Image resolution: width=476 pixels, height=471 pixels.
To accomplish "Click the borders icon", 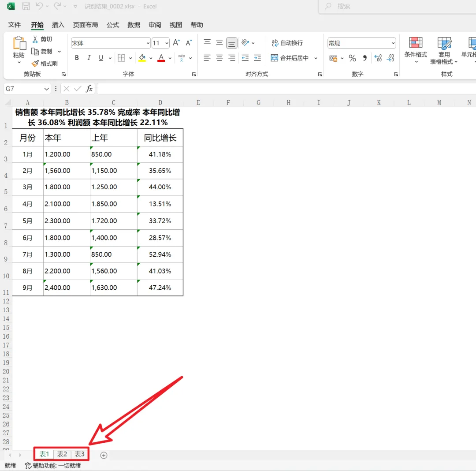I will 122,58.
